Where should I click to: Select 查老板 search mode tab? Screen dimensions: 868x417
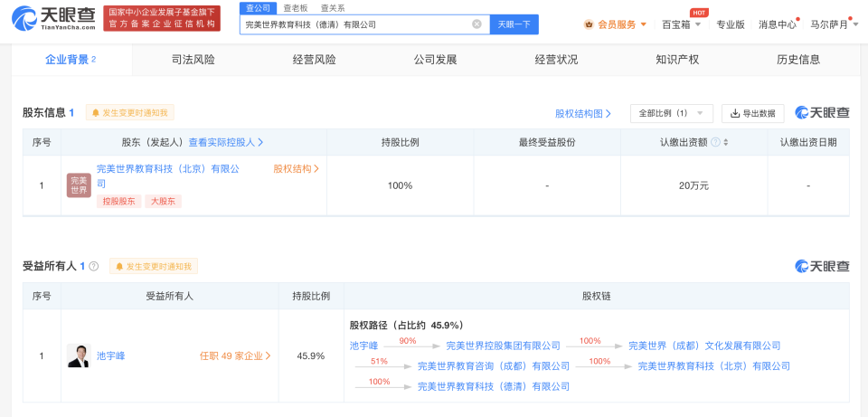(x=295, y=8)
